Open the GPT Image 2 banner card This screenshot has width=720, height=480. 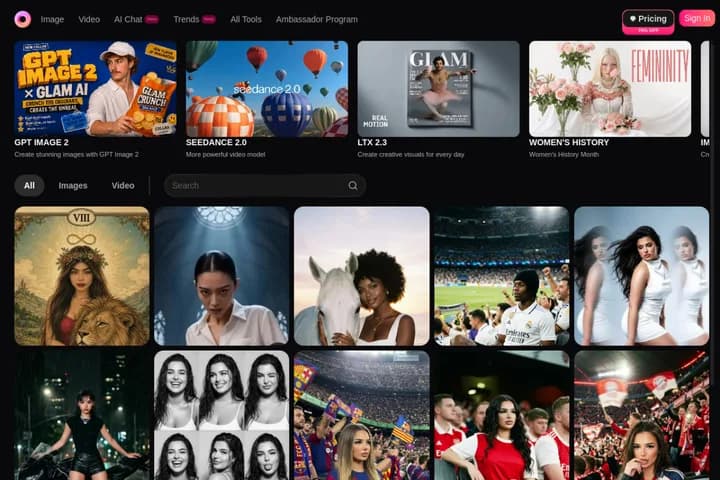(95, 89)
